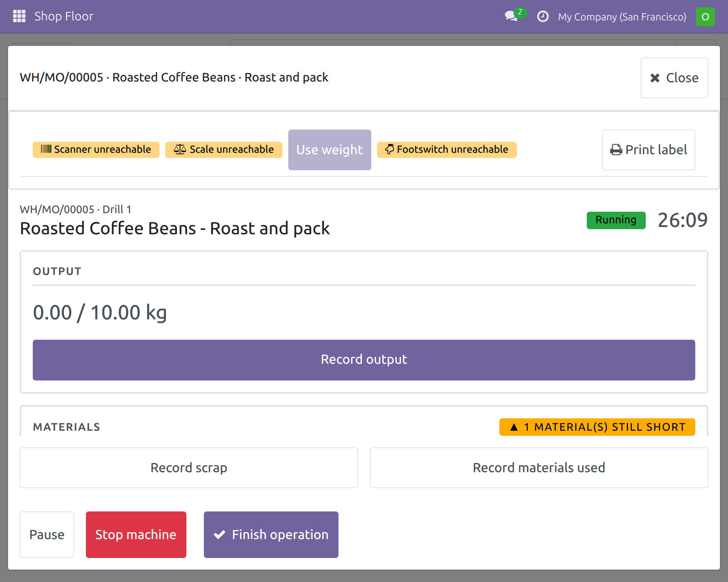Open the apps grid menu icon
This screenshot has height=582, width=728.
[19, 16]
